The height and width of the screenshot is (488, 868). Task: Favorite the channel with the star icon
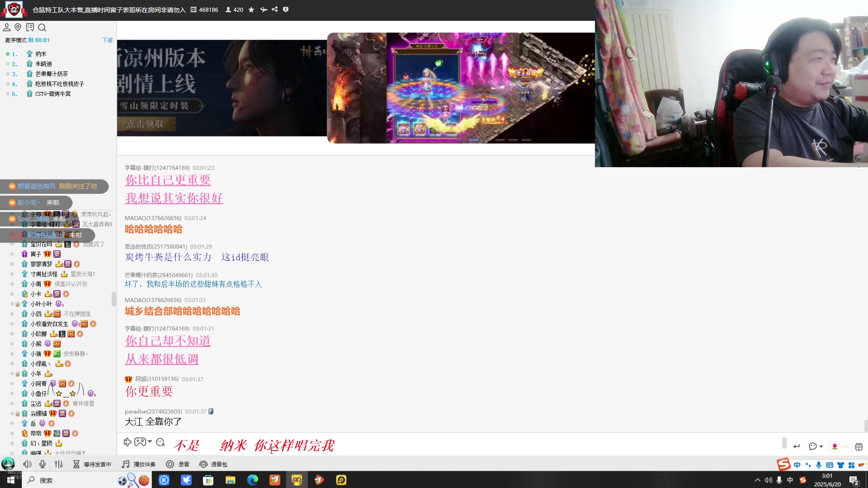point(251,9)
